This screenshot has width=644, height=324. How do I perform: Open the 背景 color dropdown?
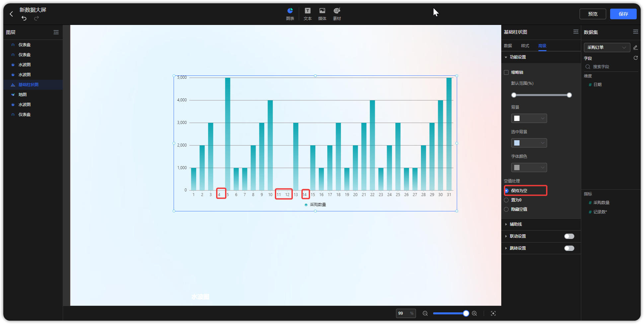(529, 118)
